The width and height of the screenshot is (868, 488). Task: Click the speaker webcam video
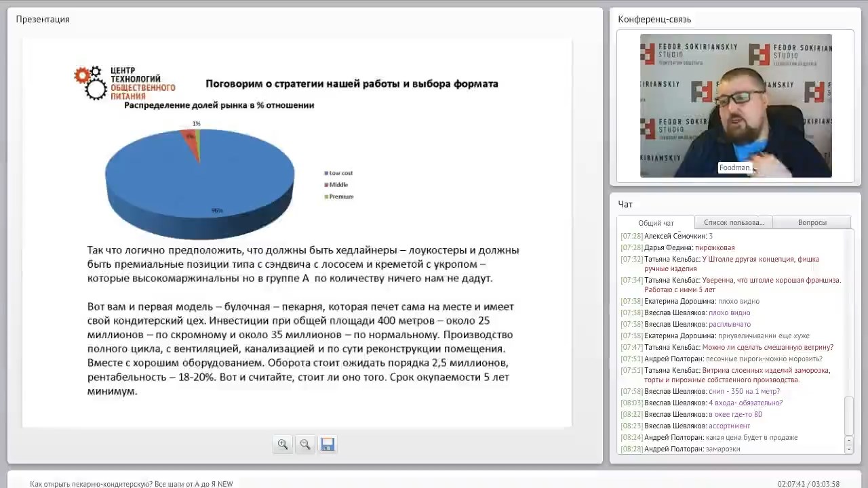pos(736,106)
